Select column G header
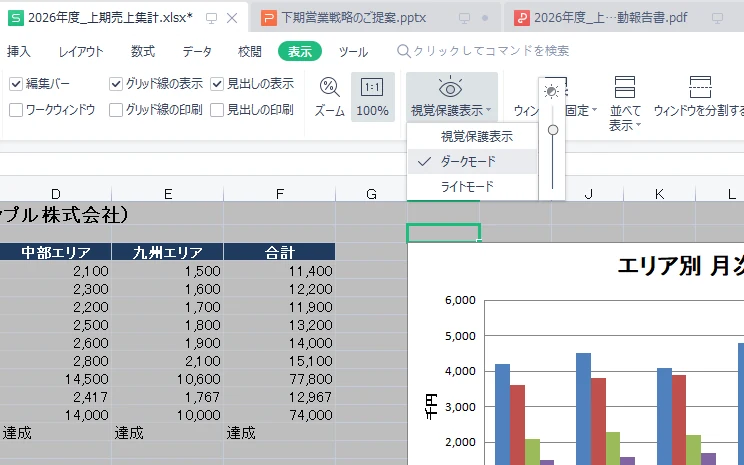The image size is (744, 465). [372, 194]
